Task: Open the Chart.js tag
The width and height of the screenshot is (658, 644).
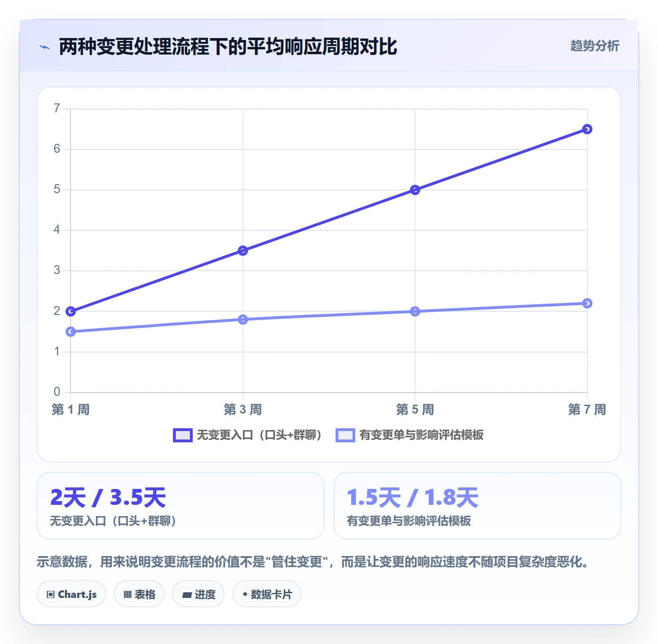Action: point(71,594)
